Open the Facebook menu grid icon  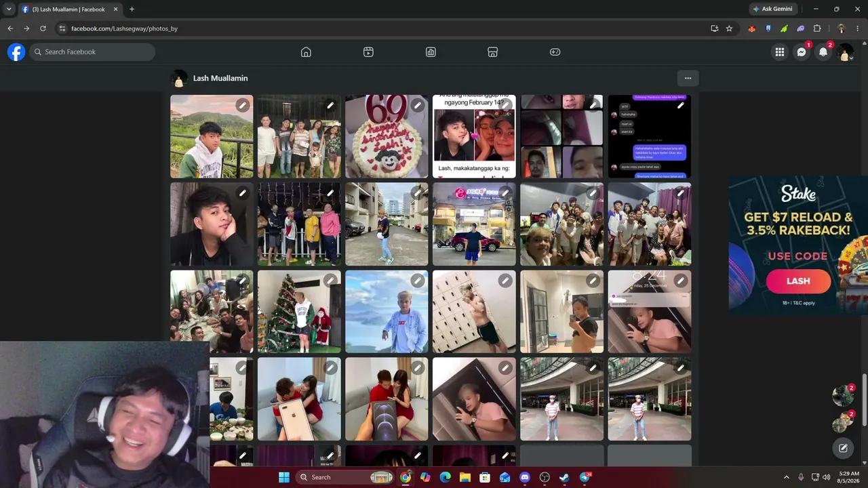[x=780, y=52]
